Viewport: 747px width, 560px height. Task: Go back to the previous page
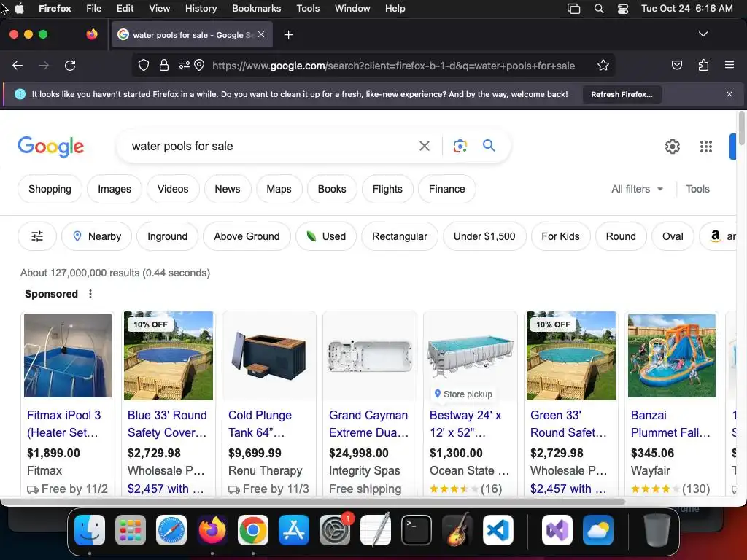point(18,65)
